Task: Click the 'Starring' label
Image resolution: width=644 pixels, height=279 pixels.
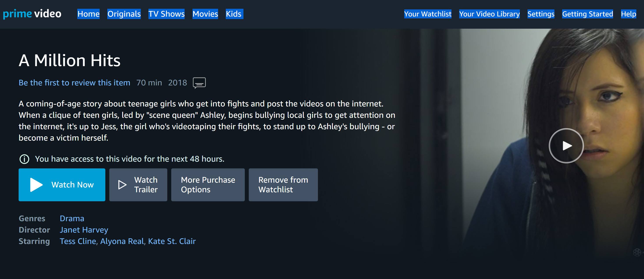Action: [34, 241]
